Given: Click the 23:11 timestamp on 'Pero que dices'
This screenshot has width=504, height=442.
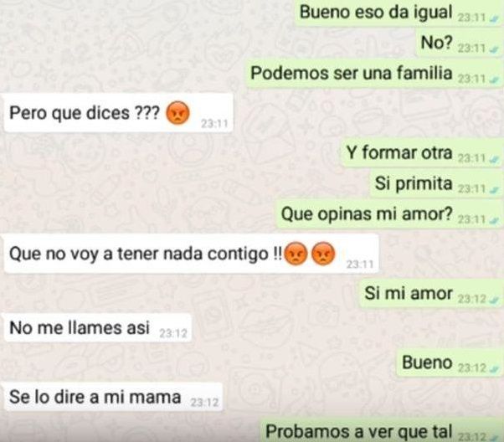Looking at the screenshot, I should (214, 124).
